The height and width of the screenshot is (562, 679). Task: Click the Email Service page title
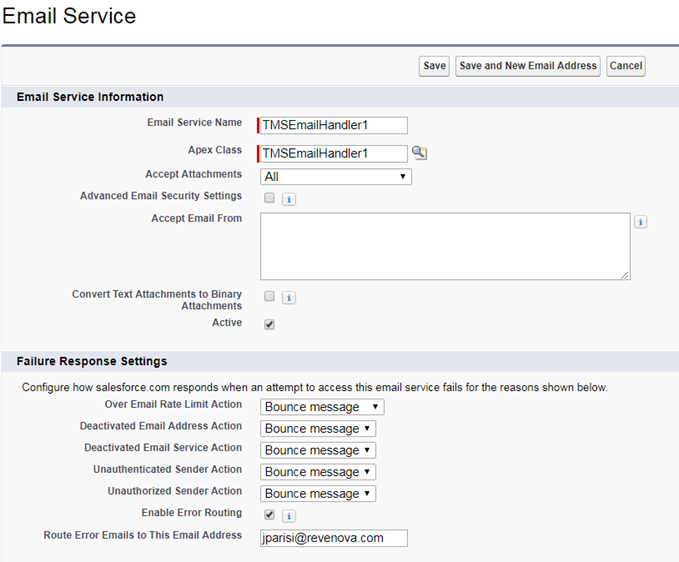[69, 16]
